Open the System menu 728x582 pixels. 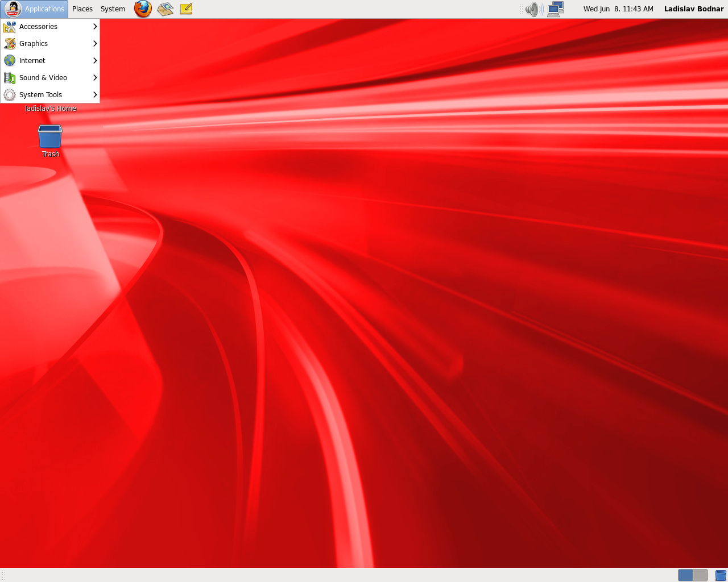[112, 9]
